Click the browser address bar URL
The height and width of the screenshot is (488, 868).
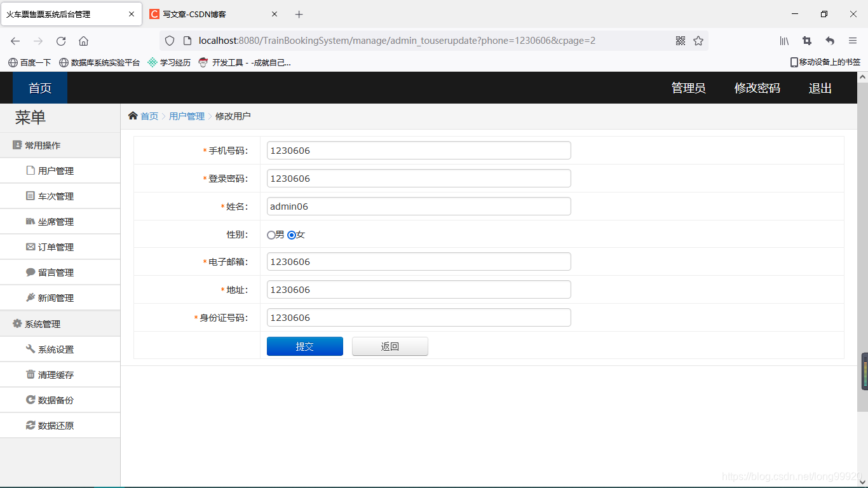(x=397, y=41)
